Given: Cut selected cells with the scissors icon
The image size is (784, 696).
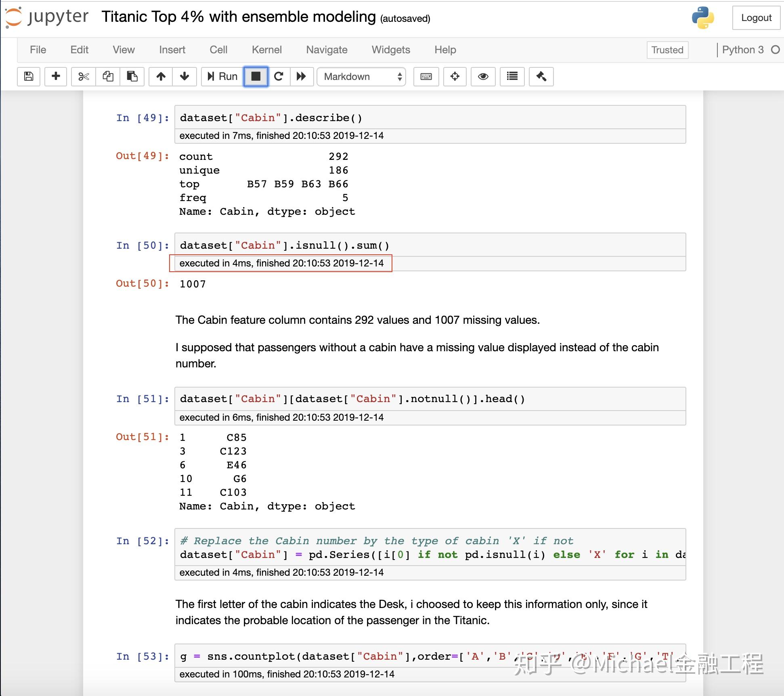Looking at the screenshot, I should (84, 76).
